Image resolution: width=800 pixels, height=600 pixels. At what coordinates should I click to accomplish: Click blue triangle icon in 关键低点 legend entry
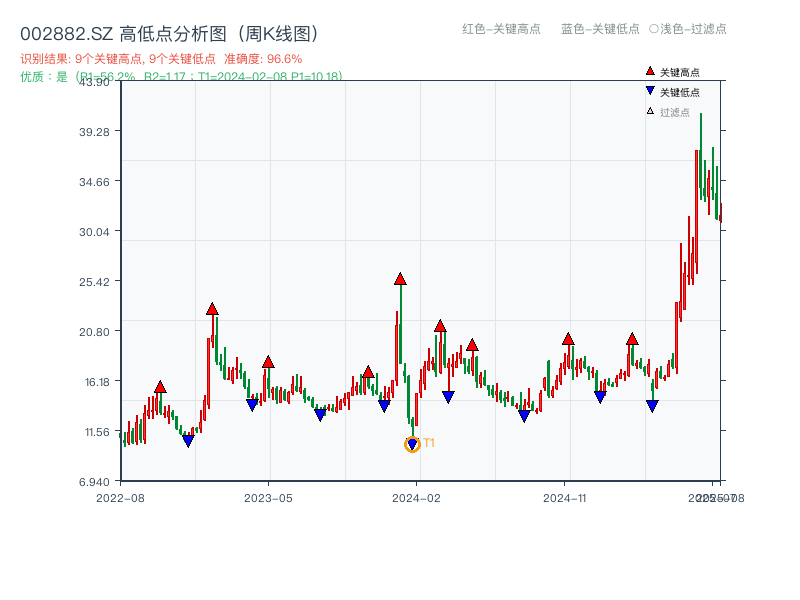[650, 91]
